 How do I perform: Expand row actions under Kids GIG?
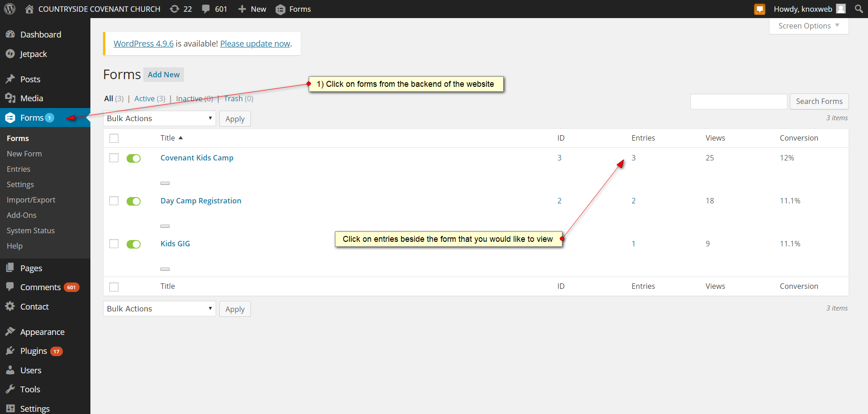click(165, 269)
